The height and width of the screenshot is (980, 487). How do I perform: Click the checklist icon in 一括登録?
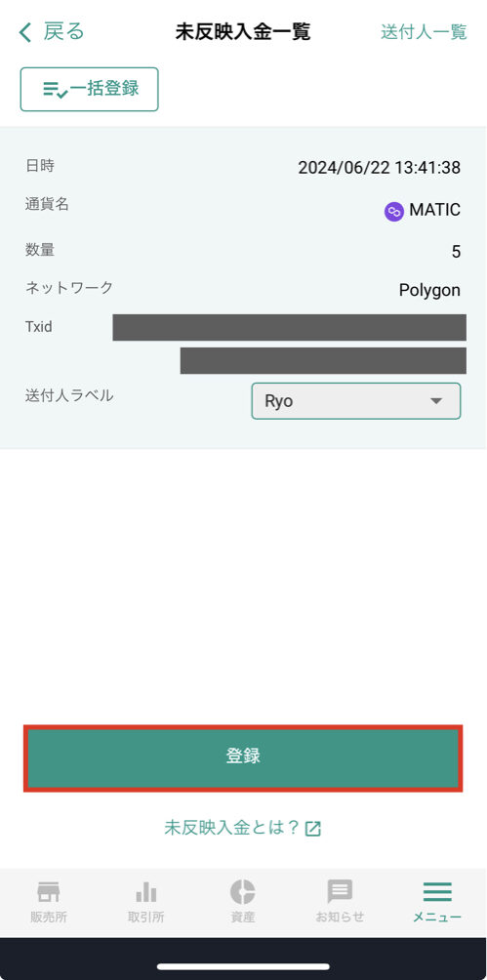(56, 90)
